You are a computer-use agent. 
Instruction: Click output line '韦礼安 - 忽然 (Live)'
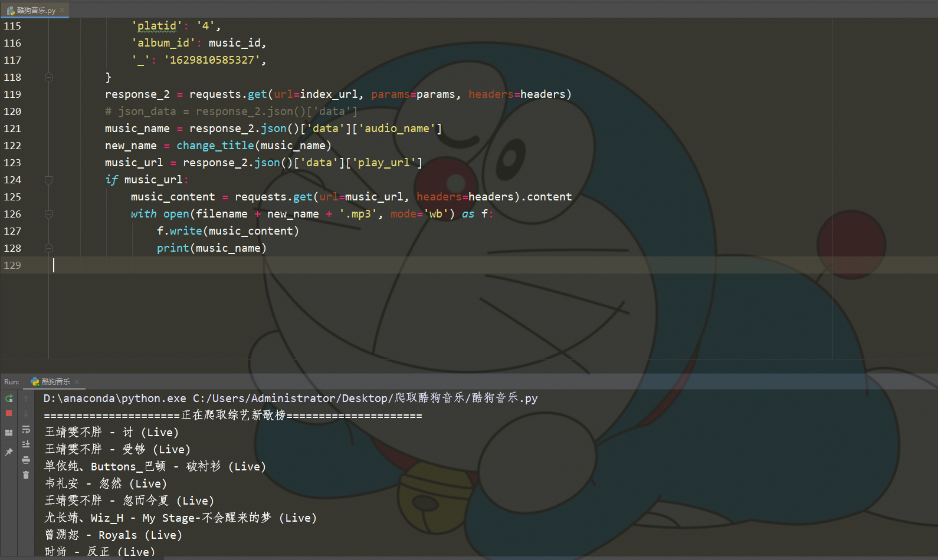point(106,484)
